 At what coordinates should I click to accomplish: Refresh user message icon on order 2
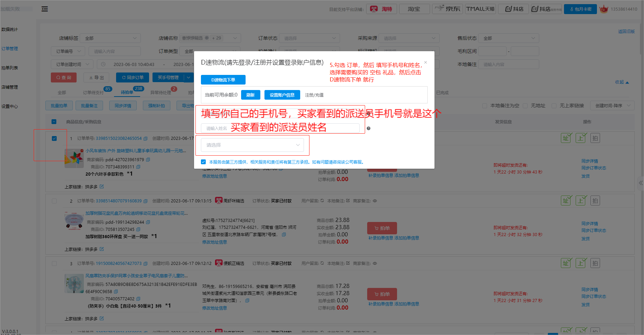tap(322, 201)
